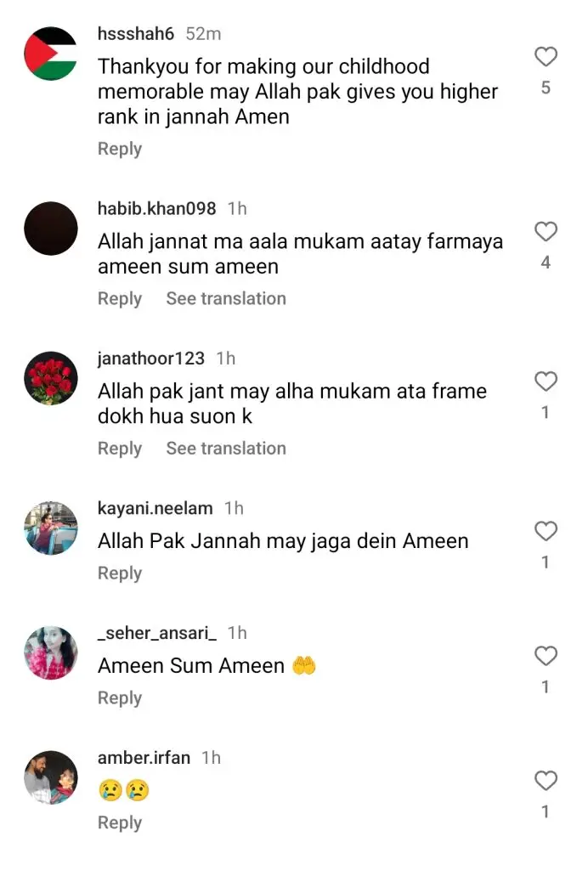This screenshot has height=870, width=588.
Task: Like amber.irfan's crying emoji comment
Action: tap(546, 781)
